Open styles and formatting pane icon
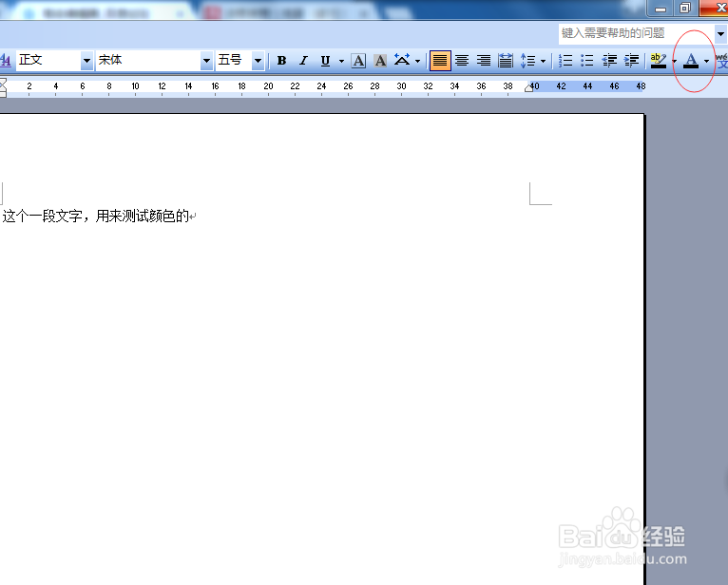Screen dimensions: 728x585 [x=6, y=61]
